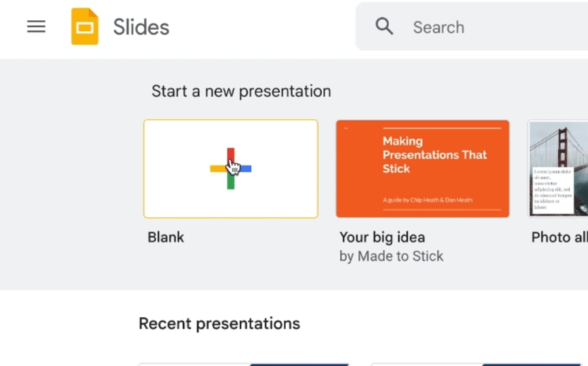The height and width of the screenshot is (366, 588).
Task: Click the 'Slides' product name
Action: tap(141, 27)
